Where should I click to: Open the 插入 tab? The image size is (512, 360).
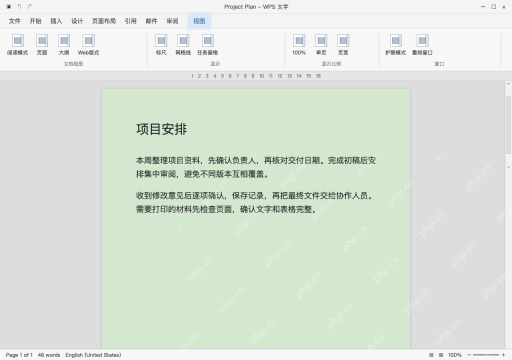(x=56, y=21)
